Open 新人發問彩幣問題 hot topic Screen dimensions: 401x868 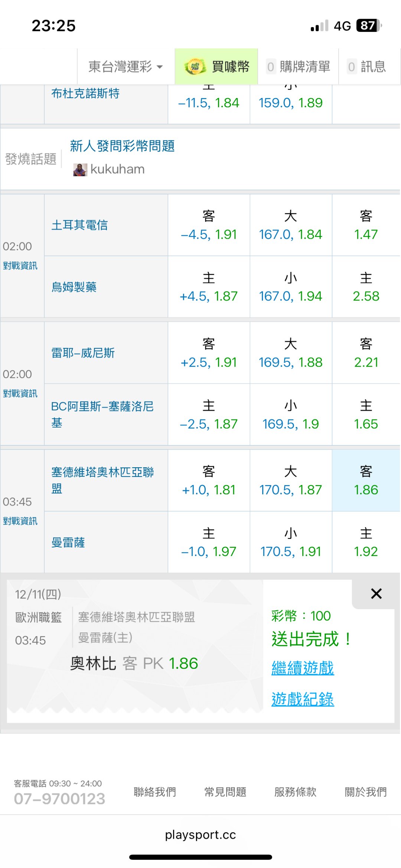(122, 146)
